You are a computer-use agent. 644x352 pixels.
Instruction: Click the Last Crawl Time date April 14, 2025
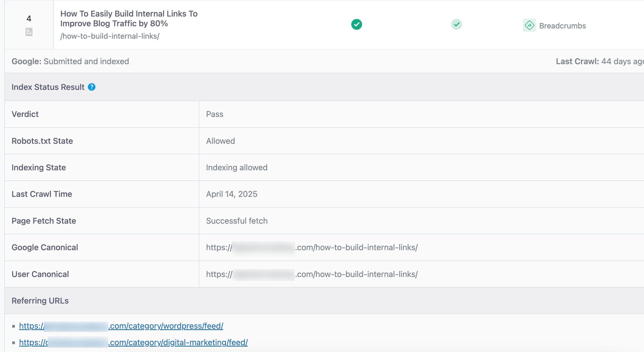point(232,194)
